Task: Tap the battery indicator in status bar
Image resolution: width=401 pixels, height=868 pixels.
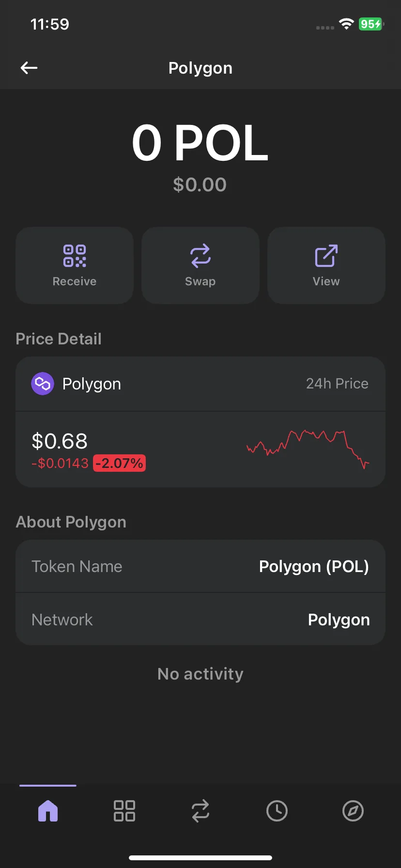Action: [371, 24]
